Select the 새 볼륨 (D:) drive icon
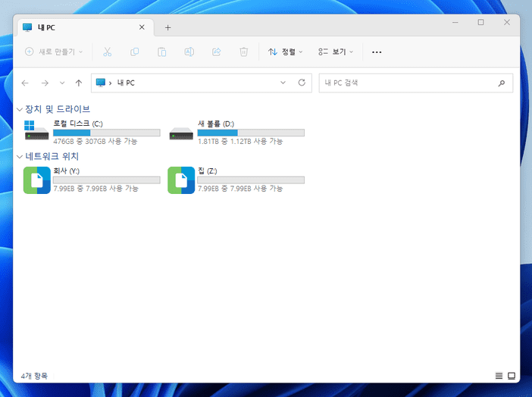The image size is (532, 397). tap(181, 133)
